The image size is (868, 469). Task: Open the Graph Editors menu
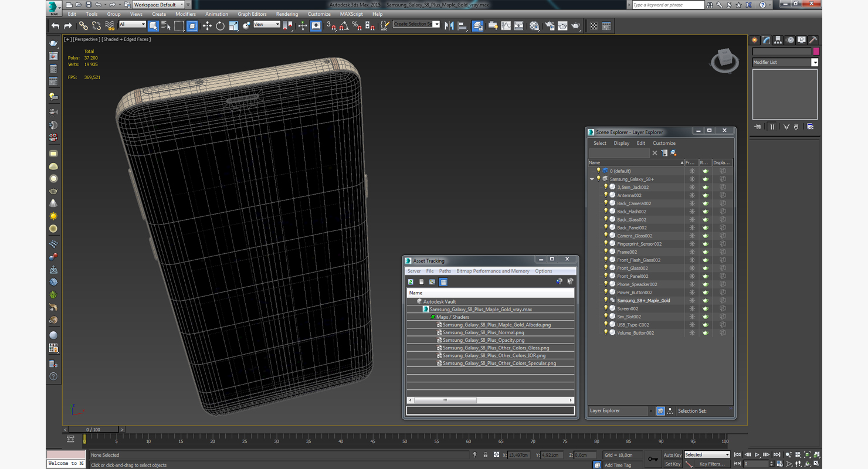252,14
